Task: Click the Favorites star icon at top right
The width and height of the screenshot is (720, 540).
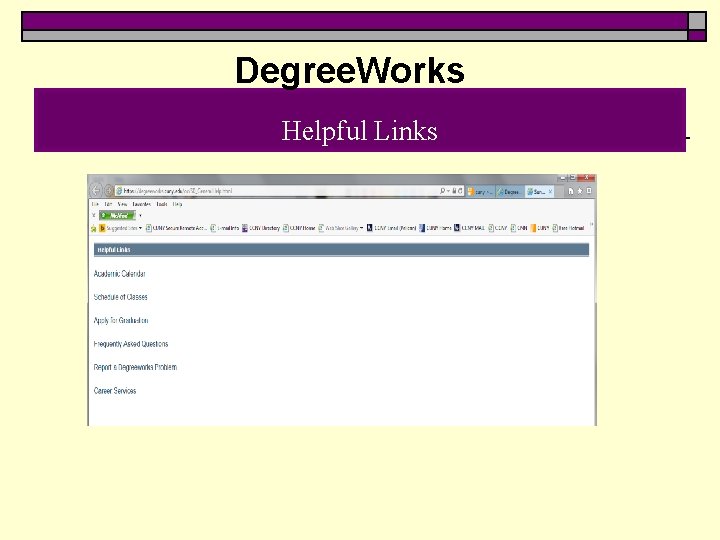Action: point(580,191)
